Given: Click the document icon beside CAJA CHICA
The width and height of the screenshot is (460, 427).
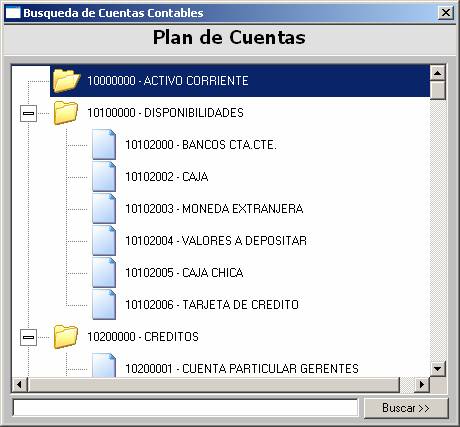Looking at the screenshot, I should [104, 273].
